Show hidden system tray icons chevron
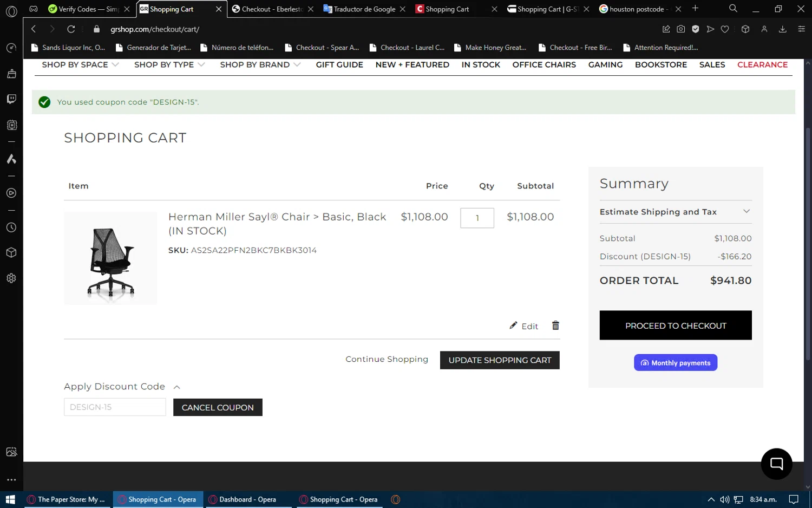 [x=711, y=499]
